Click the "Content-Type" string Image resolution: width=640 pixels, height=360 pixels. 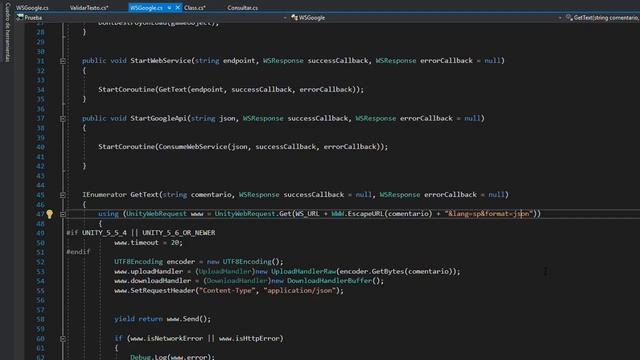pyautogui.click(x=227, y=291)
